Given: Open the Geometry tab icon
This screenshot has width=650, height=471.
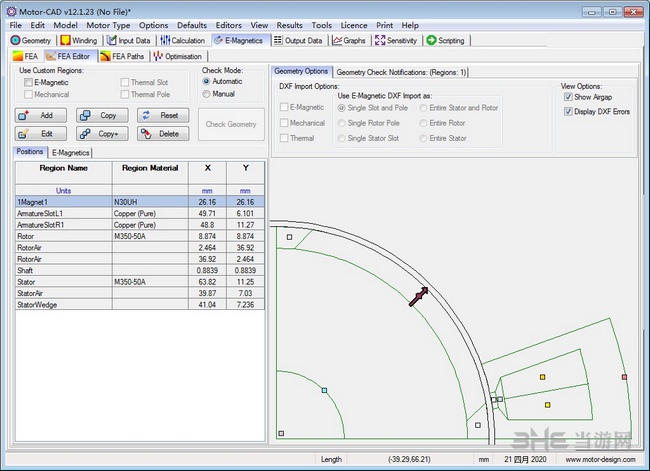Looking at the screenshot, I should tap(15, 40).
